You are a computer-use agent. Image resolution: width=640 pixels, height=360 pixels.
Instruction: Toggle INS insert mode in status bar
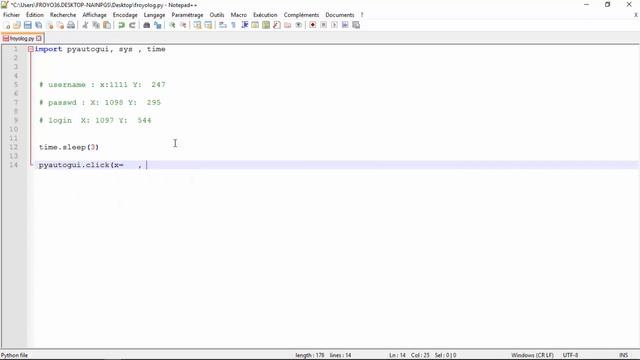pos(623,355)
